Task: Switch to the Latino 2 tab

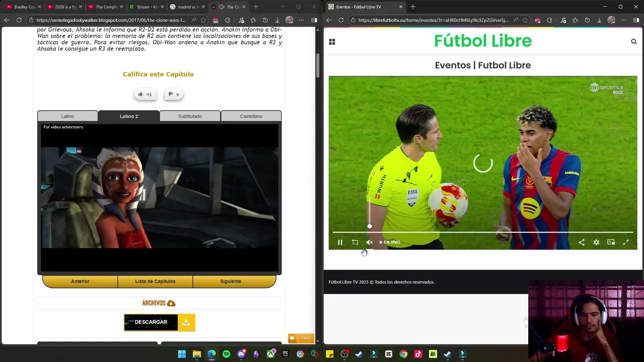Action: click(x=129, y=116)
